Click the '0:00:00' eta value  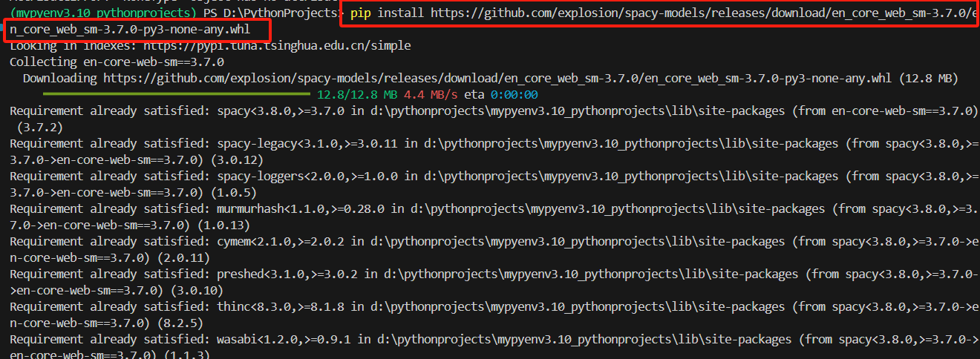(514, 95)
